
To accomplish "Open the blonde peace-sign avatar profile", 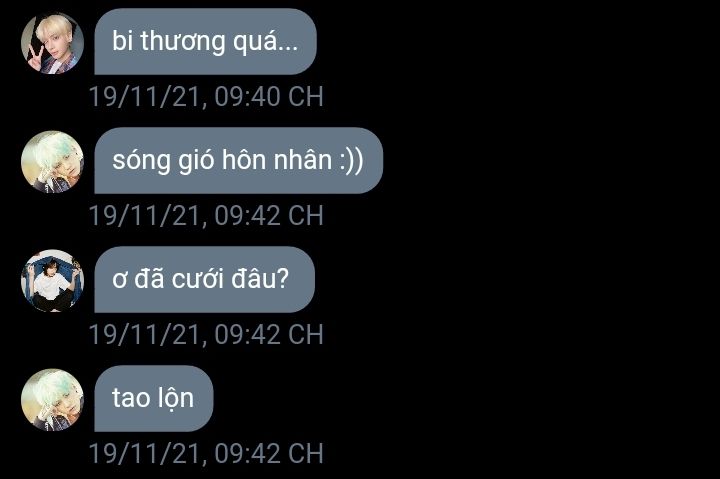I will pos(52,43).
